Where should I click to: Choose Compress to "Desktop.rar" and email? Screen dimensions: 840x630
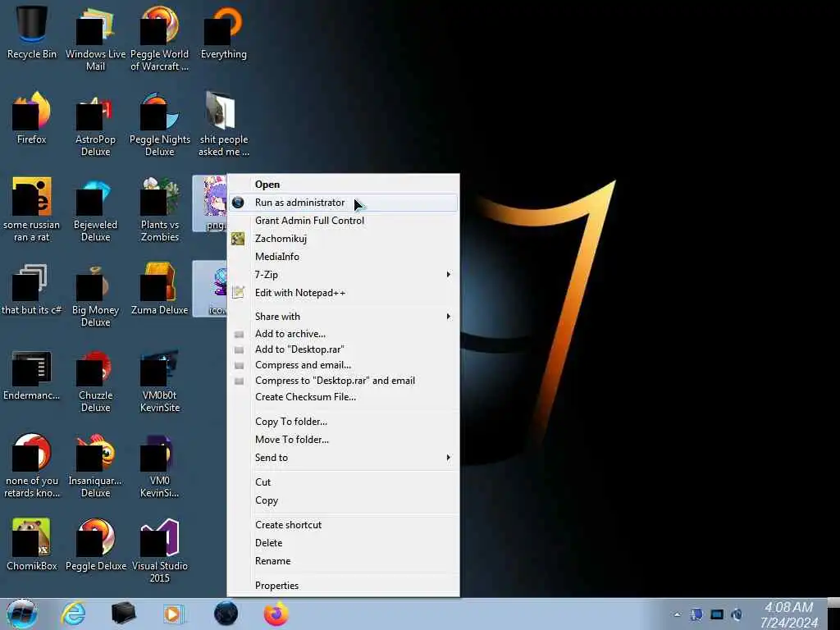[343, 381]
